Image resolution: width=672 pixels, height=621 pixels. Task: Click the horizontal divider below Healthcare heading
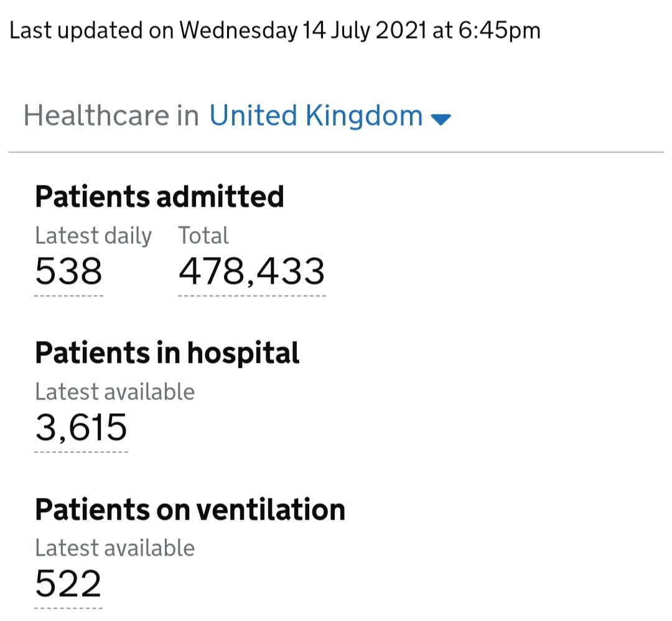click(x=336, y=152)
